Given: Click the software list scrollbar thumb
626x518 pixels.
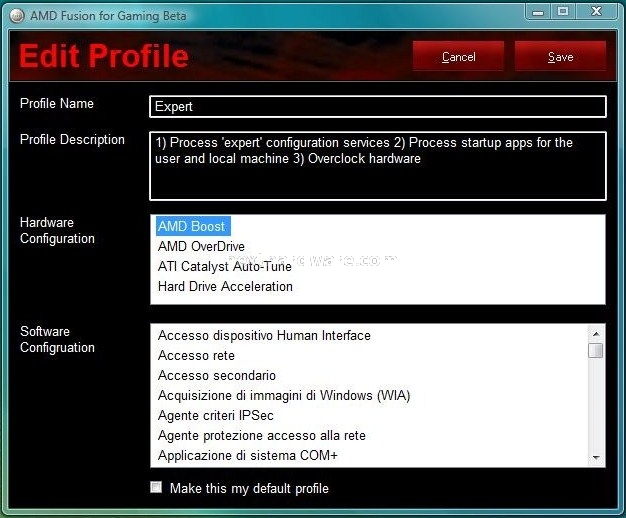Looking at the screenshot, I should (x=596, y=350).
